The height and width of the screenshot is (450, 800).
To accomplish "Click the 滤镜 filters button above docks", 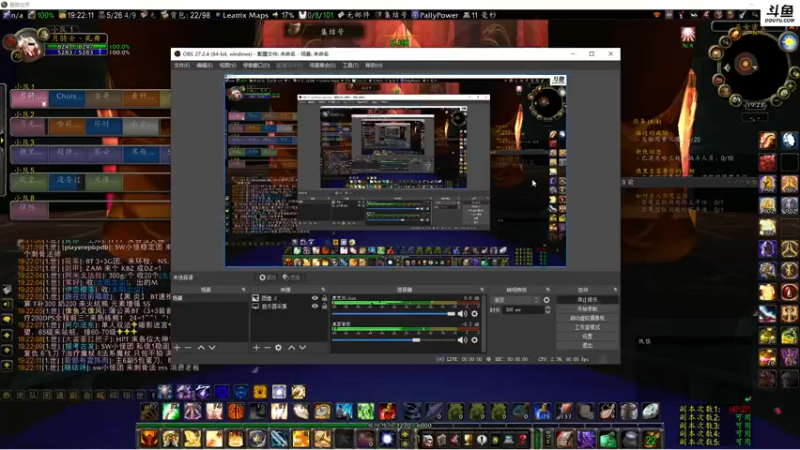I will click(291, 278).
